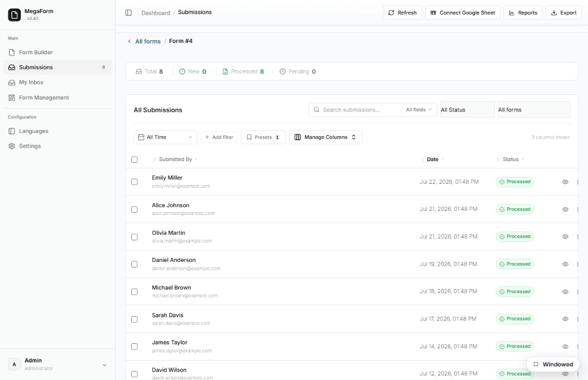This screenshot has width=588, height=380.
Task: Filter by Pending submissions stat
Action: click(x=298, y=71)
